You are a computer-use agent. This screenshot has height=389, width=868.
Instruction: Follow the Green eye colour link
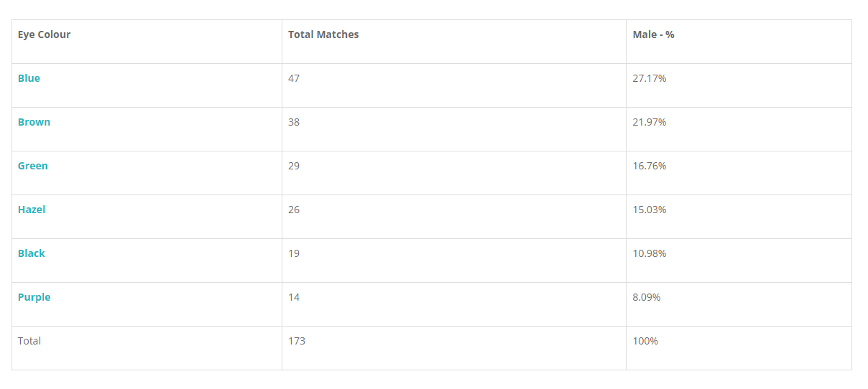(x=33, y=166)
